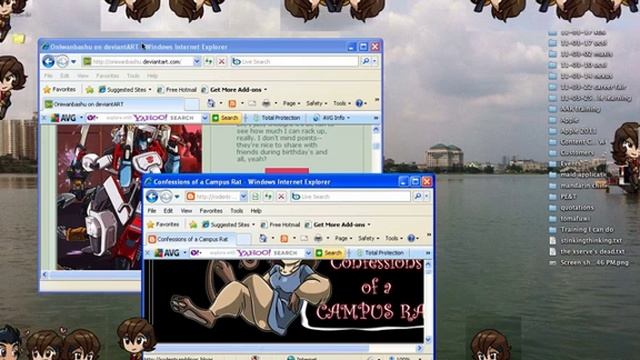Expand Suggested Sites in Campus Rat window
640x360 pixels.
tap(229, 225)
